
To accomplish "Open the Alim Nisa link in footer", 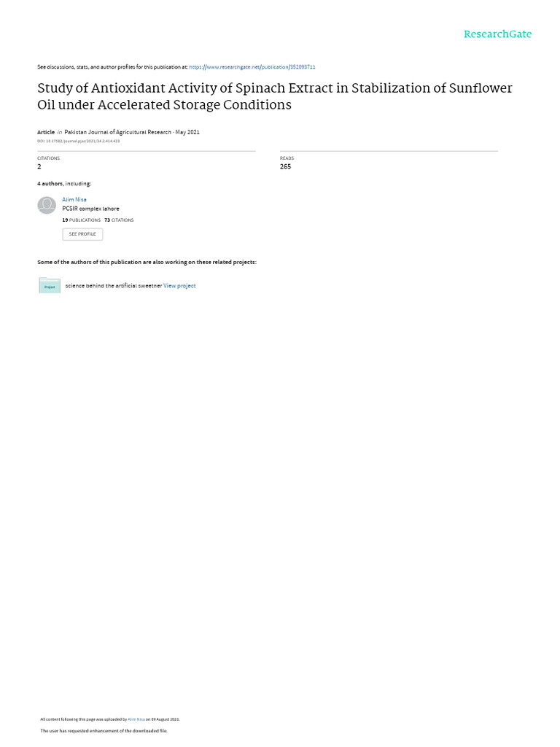I will point(136,719).
